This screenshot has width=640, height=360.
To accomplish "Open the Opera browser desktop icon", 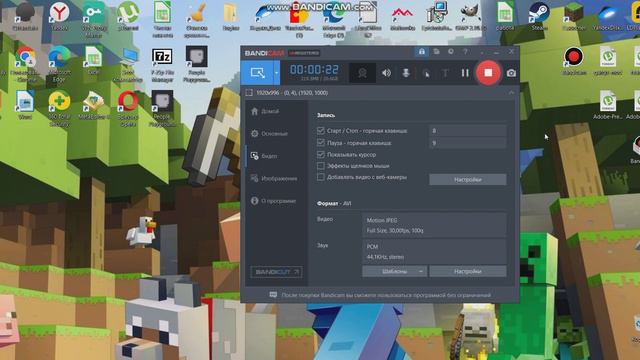I will (x=128, y=108).
